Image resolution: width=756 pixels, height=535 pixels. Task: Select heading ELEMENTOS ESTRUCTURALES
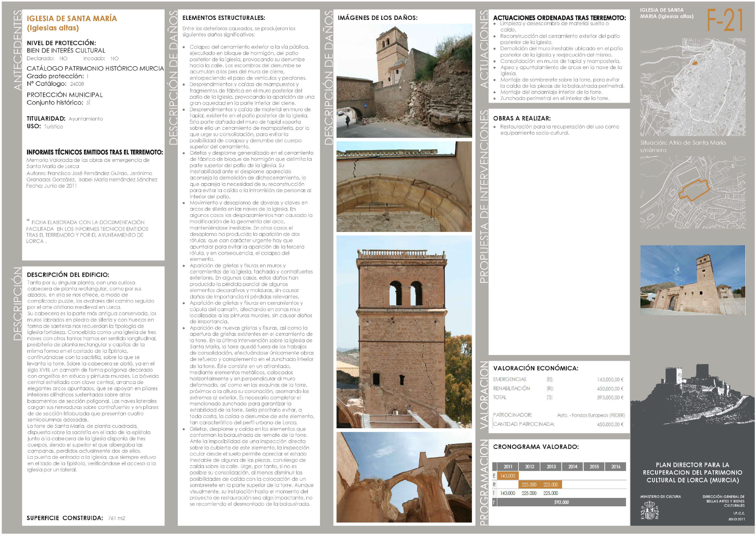point(224,18)
